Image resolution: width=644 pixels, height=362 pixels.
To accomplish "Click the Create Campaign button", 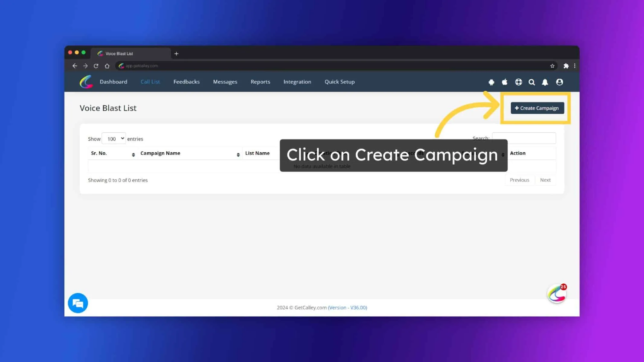I will tap(537, 108).
